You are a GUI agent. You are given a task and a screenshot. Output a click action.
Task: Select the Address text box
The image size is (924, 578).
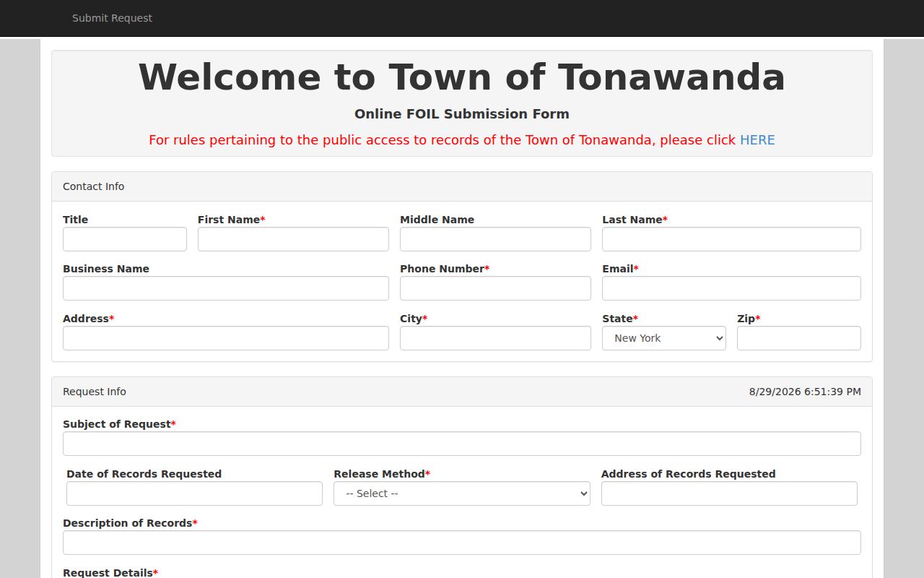pos(226,338)
